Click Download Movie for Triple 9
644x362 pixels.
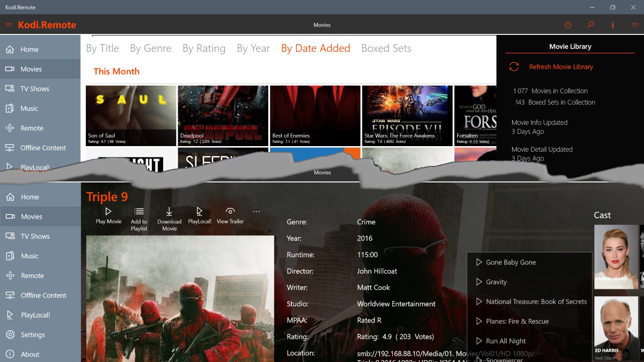tap(169, 219)
